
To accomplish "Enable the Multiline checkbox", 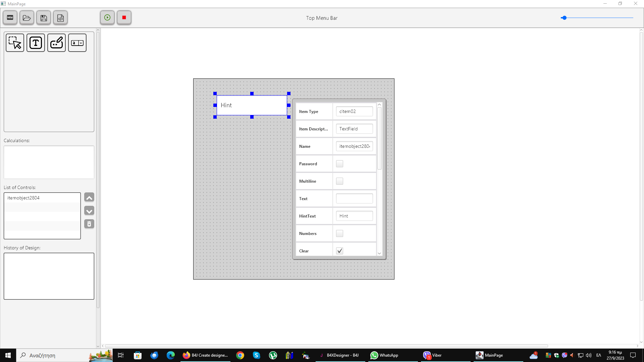I will 339,181.
